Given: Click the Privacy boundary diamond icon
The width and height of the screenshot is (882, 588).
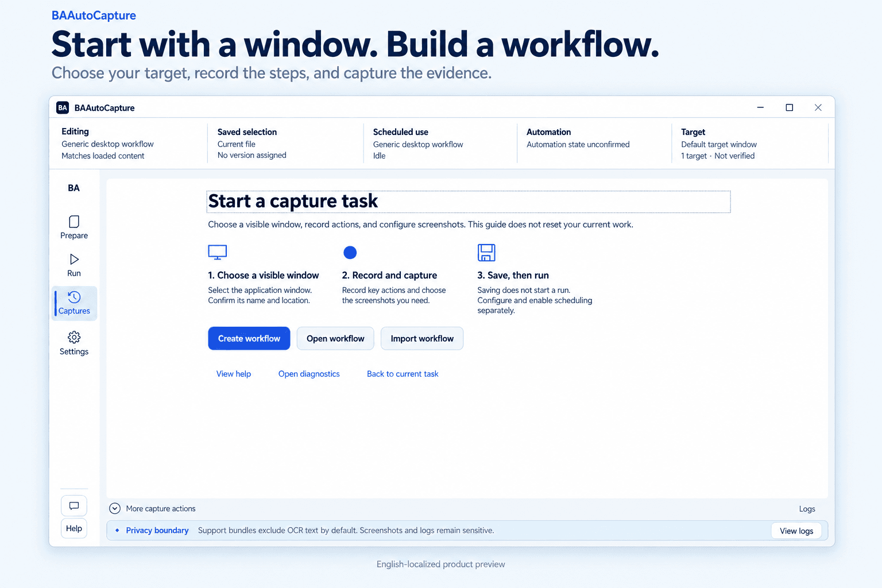Looking at the screenshot, I should click(x=117, y=531).
